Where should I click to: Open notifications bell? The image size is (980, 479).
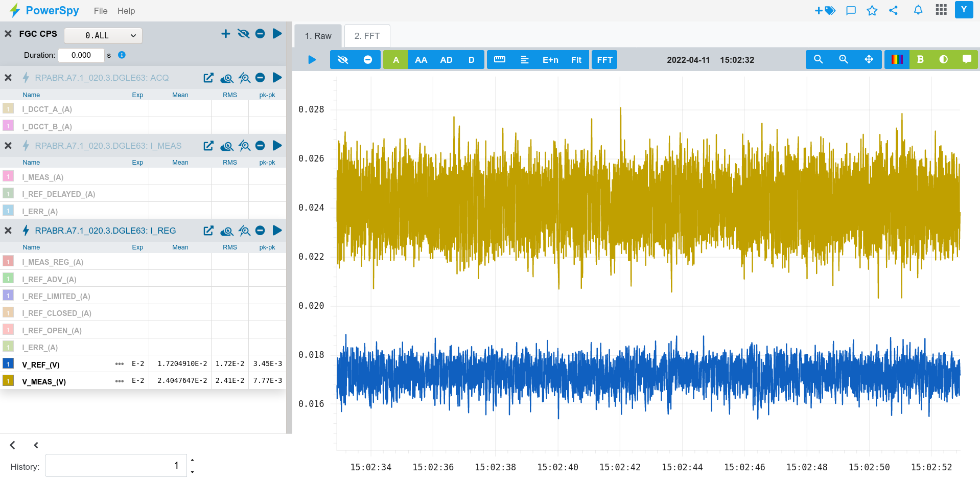918,10
